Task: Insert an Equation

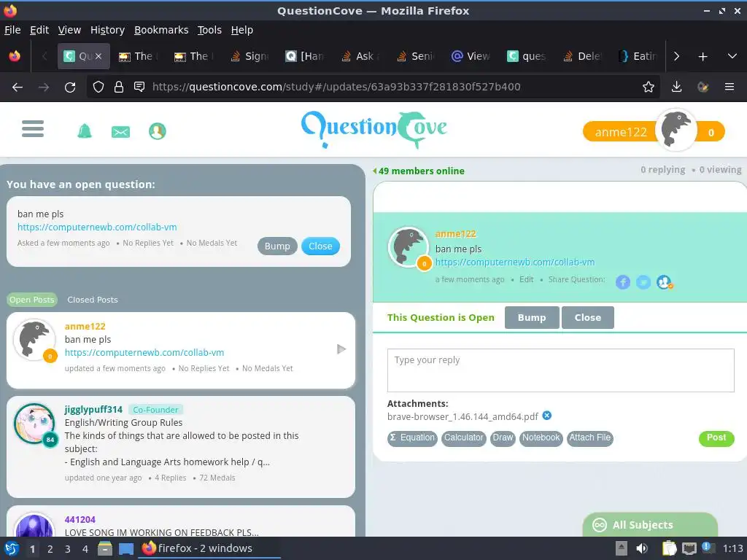Action: (x=412, y=437)
